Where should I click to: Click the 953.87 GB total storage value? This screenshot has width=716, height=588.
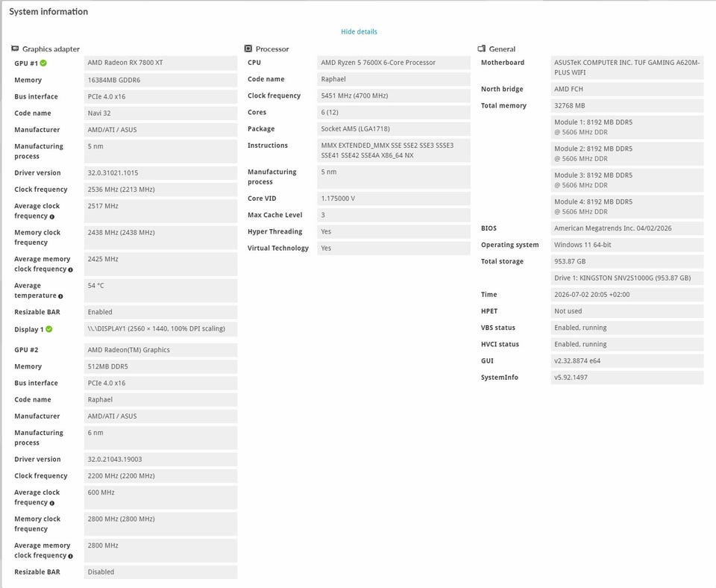click(627, 261)
